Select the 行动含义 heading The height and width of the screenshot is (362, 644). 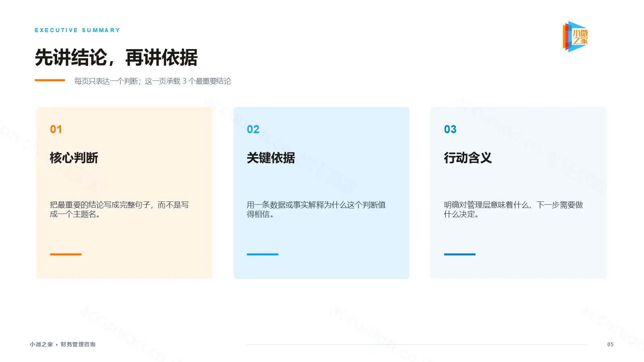468,158
